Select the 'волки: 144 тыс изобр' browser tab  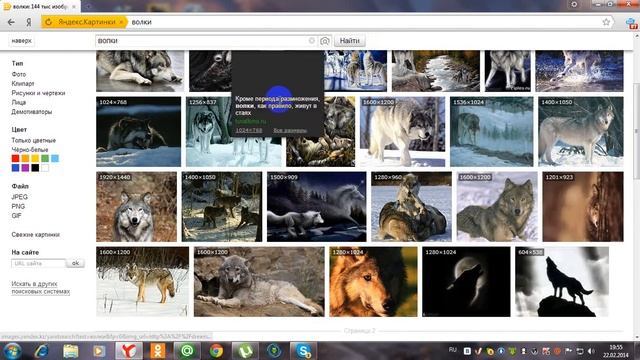[40, 7]
